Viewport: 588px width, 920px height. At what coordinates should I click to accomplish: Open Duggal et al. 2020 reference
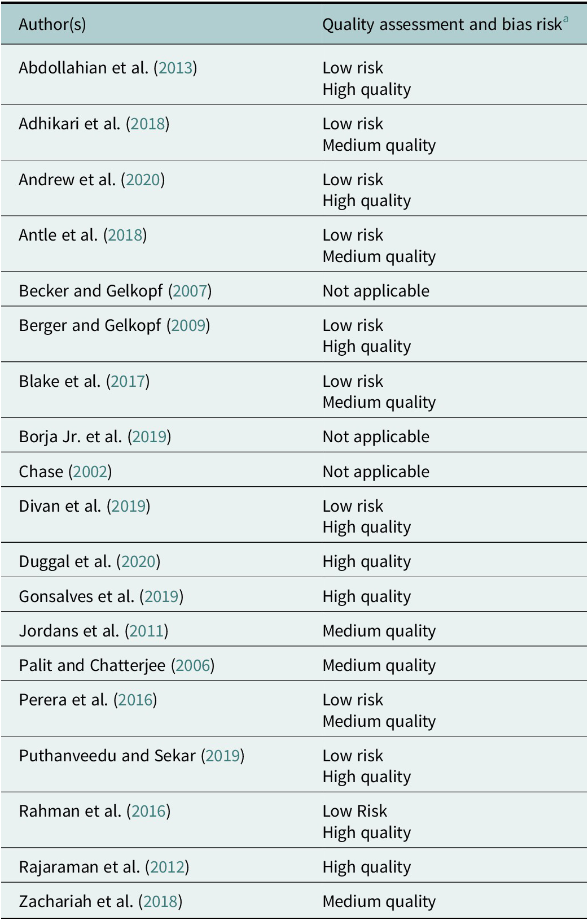(138, 562)
